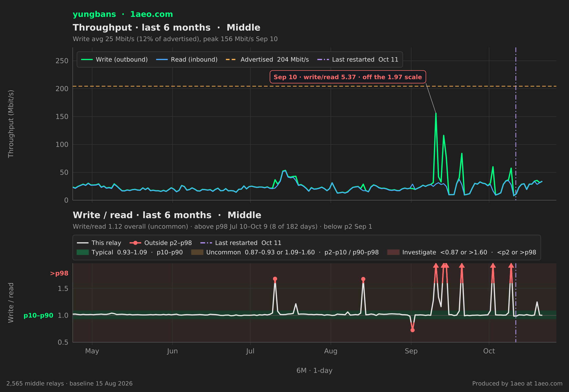Click the July outlier dot in the ratio chart
Screen dimensions: 569x392
click(x=275, y=279)
